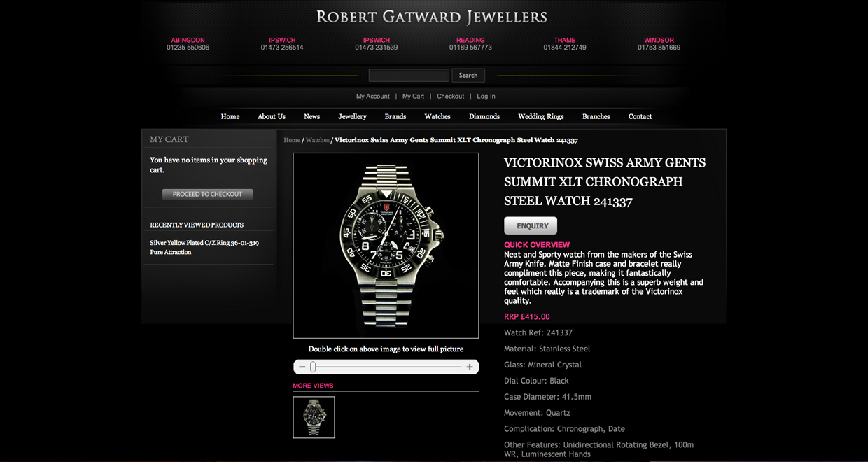Click the main watch product image

[x=386, y=246]
